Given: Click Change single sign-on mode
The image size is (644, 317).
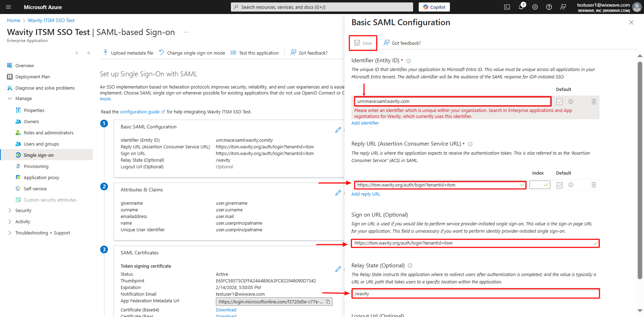Looking at the screenshot, I should click(x=192, y=53).
